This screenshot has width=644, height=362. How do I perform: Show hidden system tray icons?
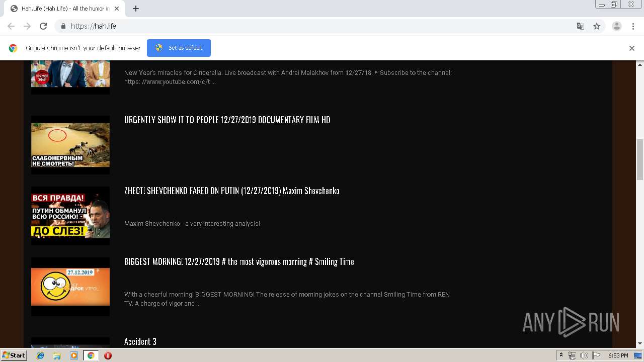tap(561, 355)
